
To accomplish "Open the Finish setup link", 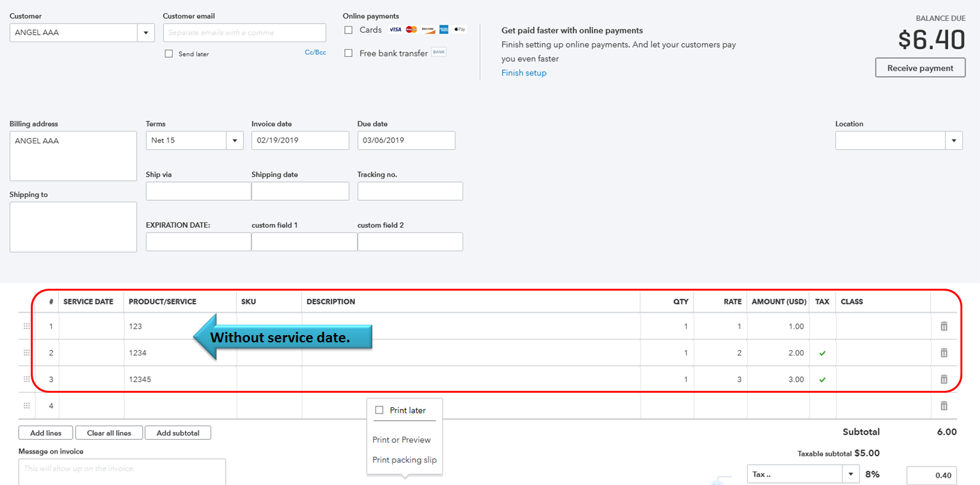I will pyautogui.click(x=524, y=73).
